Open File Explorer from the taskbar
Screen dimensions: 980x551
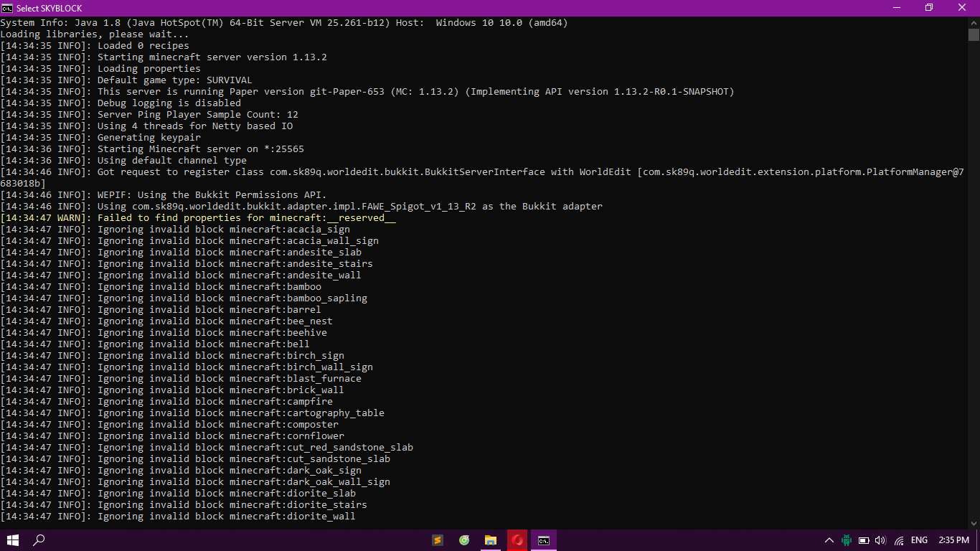tap(491, 540)
